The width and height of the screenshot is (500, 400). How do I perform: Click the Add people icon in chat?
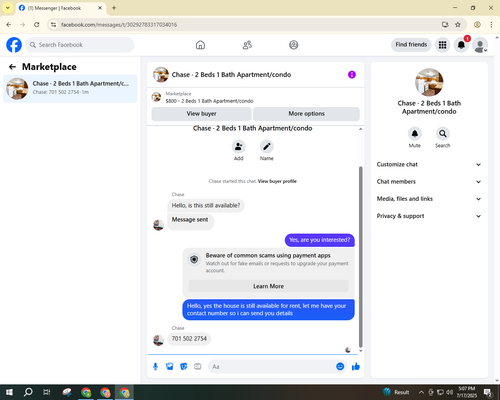point(239,146)
